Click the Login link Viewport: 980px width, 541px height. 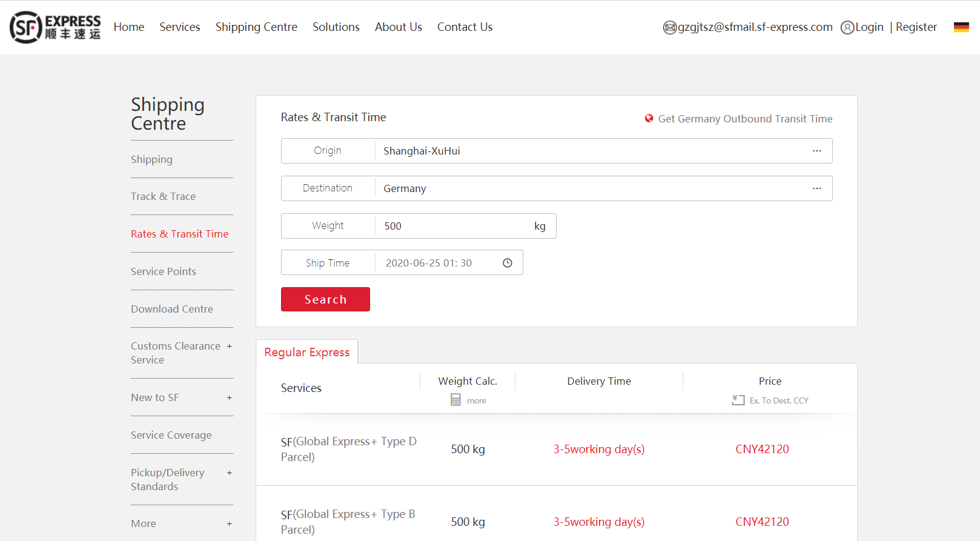point(870,27)
